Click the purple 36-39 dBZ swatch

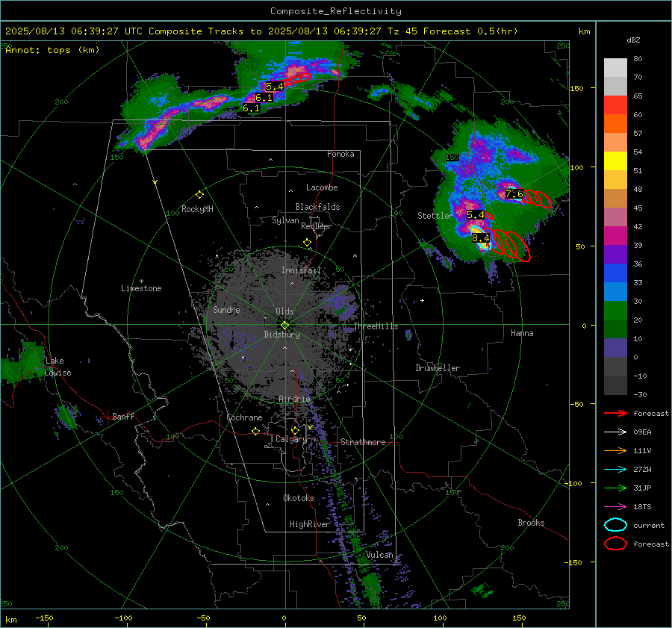[615, 255]
